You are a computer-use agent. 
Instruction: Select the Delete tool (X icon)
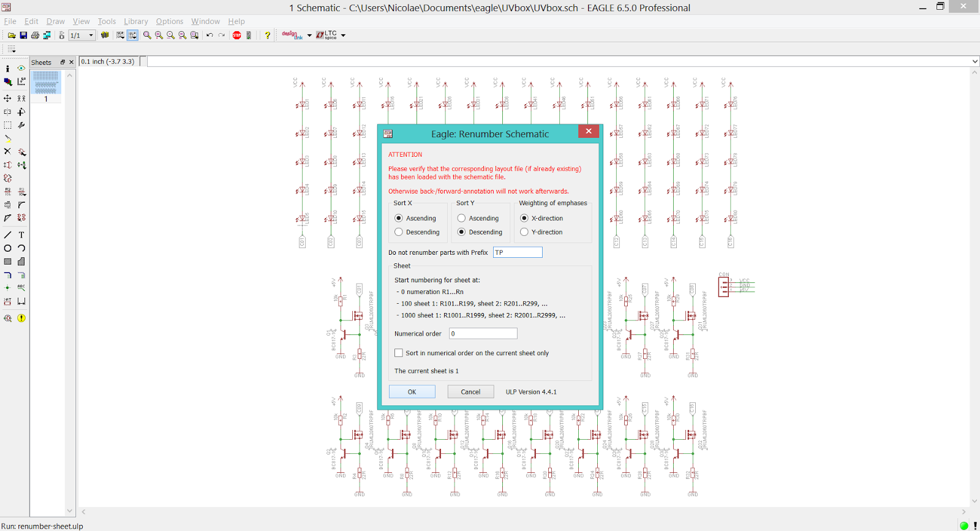(x=7, y=151)
